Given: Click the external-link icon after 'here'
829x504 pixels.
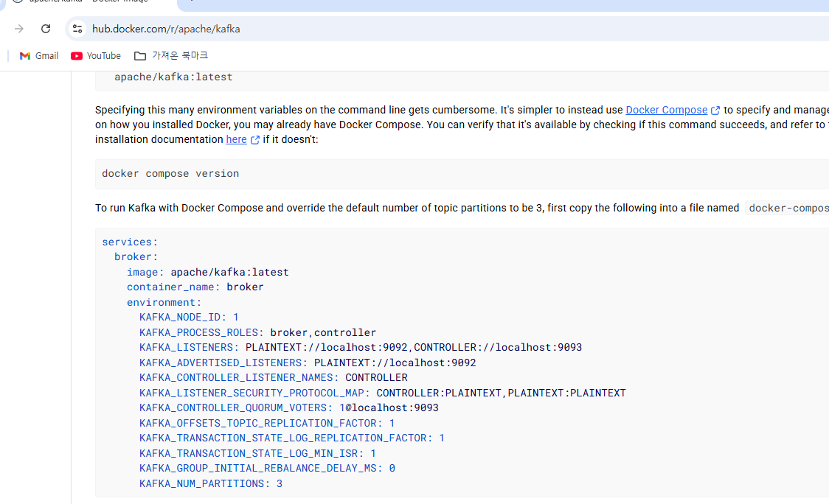Looking at the screenshot, I should pos(255,140).
